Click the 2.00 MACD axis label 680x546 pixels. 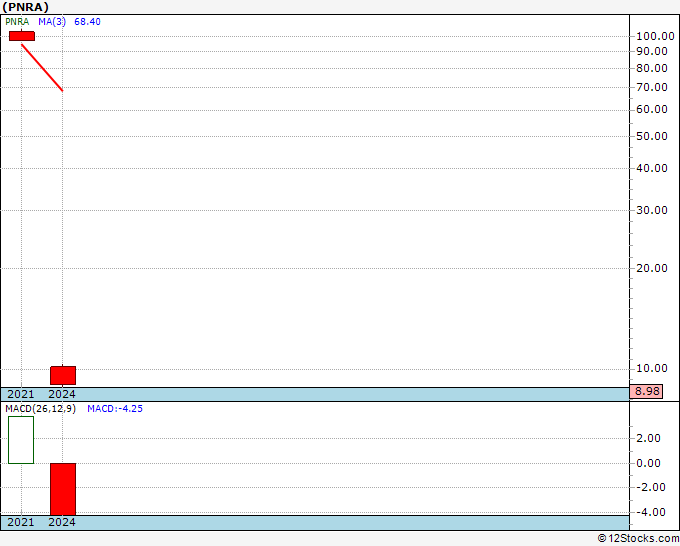[648, 438]
